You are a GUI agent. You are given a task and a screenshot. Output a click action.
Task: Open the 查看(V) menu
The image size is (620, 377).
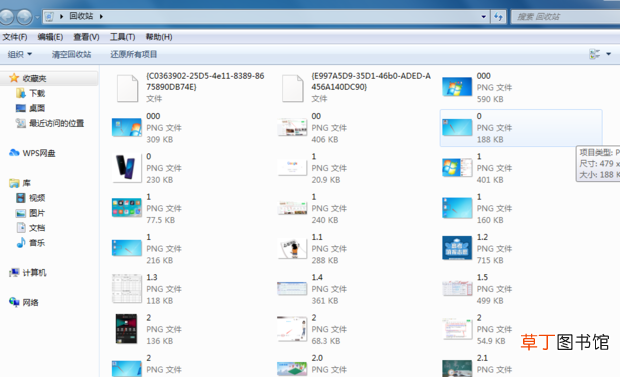[x=86, y=37]
